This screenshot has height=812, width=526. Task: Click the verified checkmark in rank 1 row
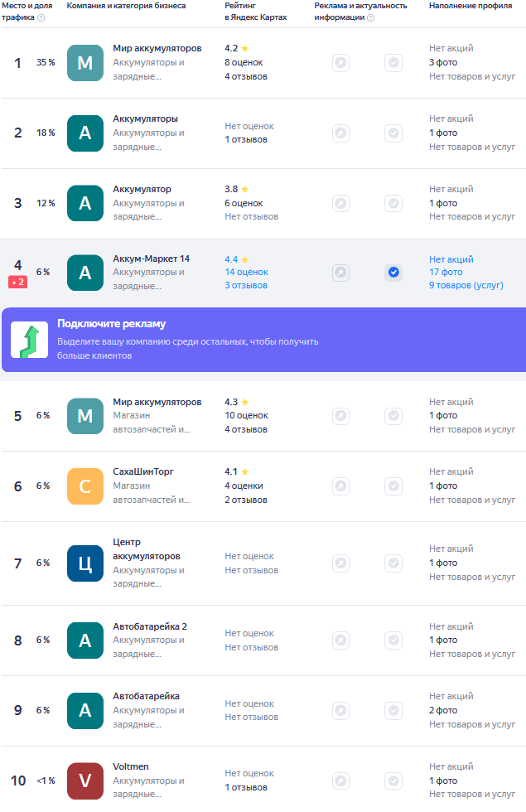coord(393,63)
